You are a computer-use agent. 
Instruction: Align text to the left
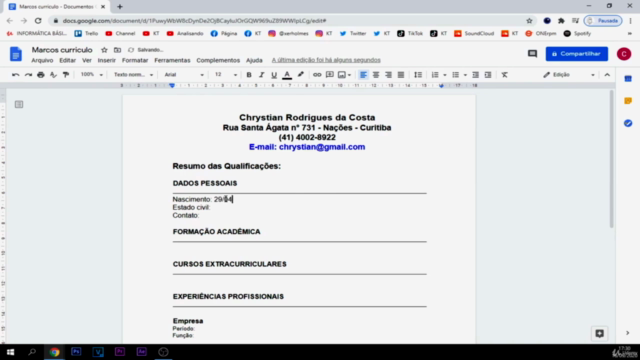pyautogui.click(x=363, y=75)
